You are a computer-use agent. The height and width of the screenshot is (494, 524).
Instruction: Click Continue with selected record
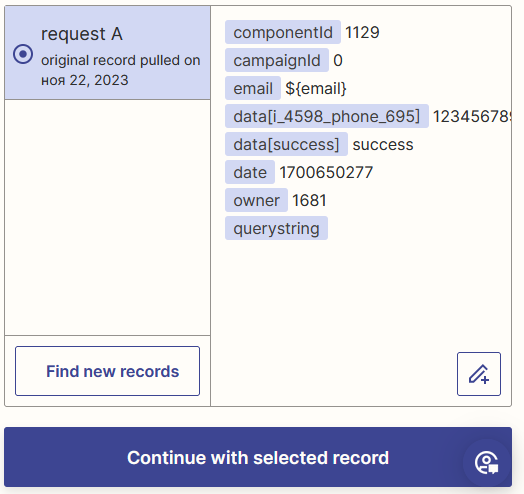pyautogui.click(x=258, y=457)
